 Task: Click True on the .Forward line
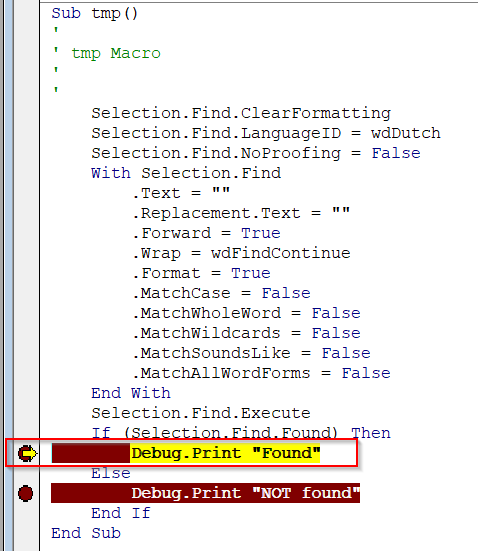[x=261, y=233]
